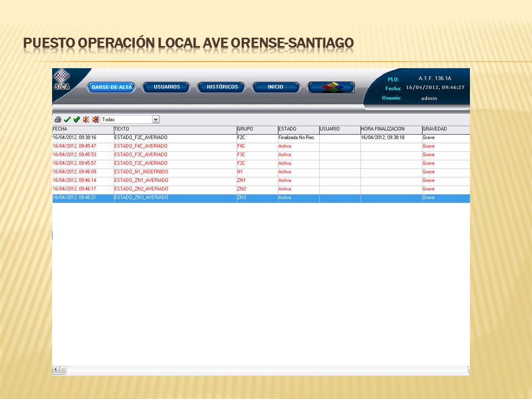Open the HISTÓRICOS section
Screen dimensions: 532x399
point(222,87)
